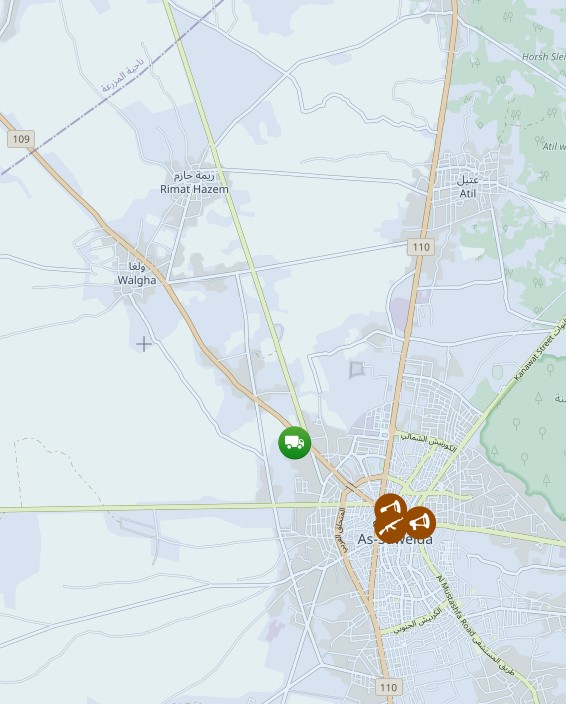Click the cross symbol south of Walgha
Screen dimensions: 566x704
pyautogui.click(x=144, y=344)
